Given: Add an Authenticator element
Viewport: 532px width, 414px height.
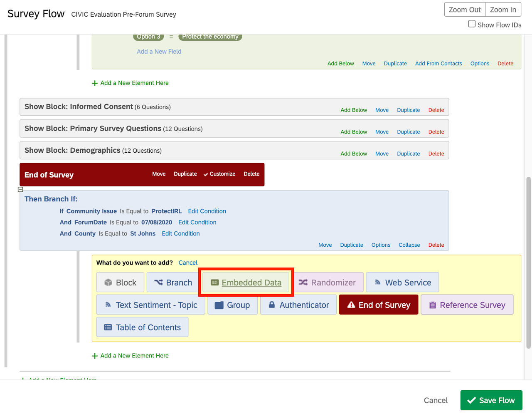Looking at the screenshot, I should [x=298, y=305].
